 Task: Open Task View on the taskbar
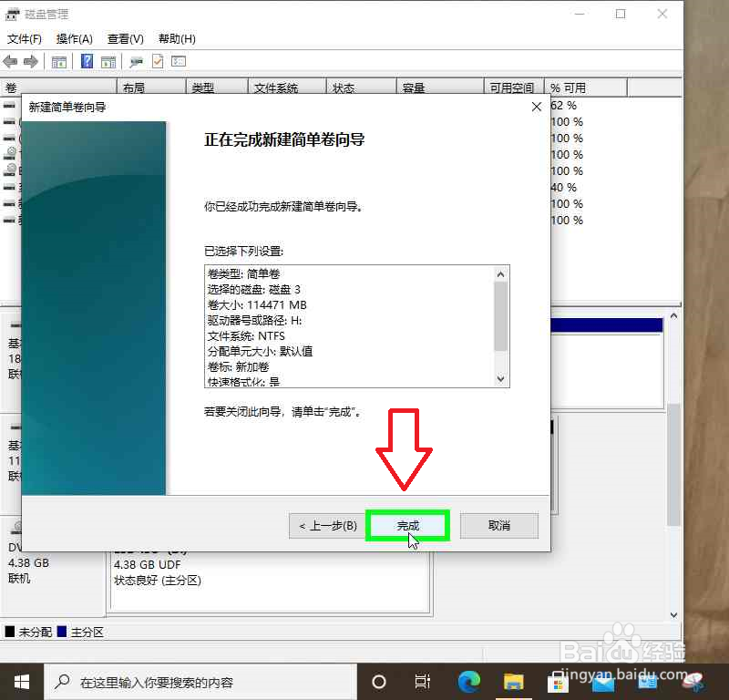[x=422, y=682]
